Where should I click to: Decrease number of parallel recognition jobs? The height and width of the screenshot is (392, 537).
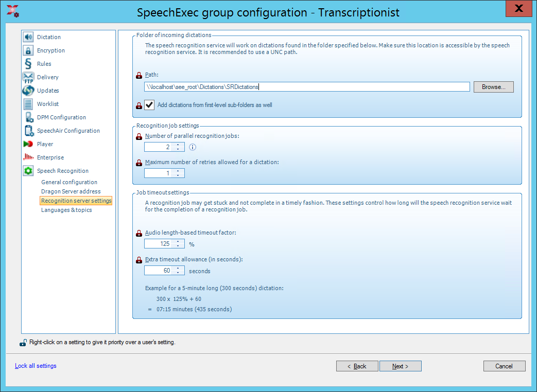[x=178, y=149]
